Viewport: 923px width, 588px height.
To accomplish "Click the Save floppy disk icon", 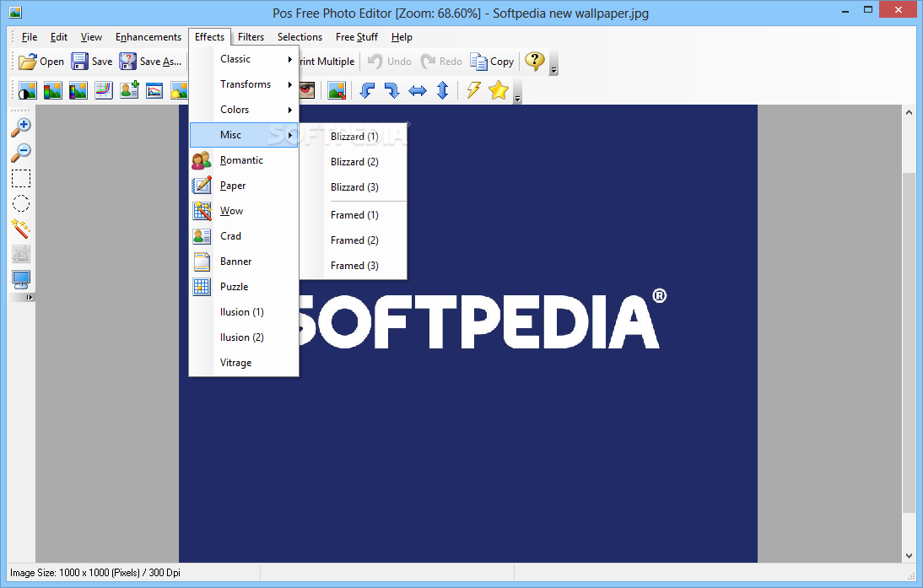I will coord(79,62).
